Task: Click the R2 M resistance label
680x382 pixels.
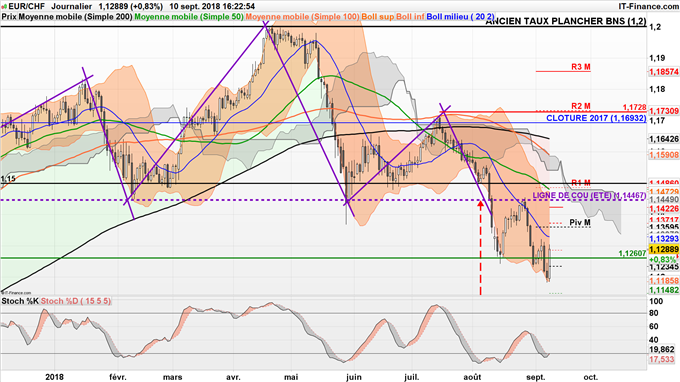Action: tap(581, 106)
